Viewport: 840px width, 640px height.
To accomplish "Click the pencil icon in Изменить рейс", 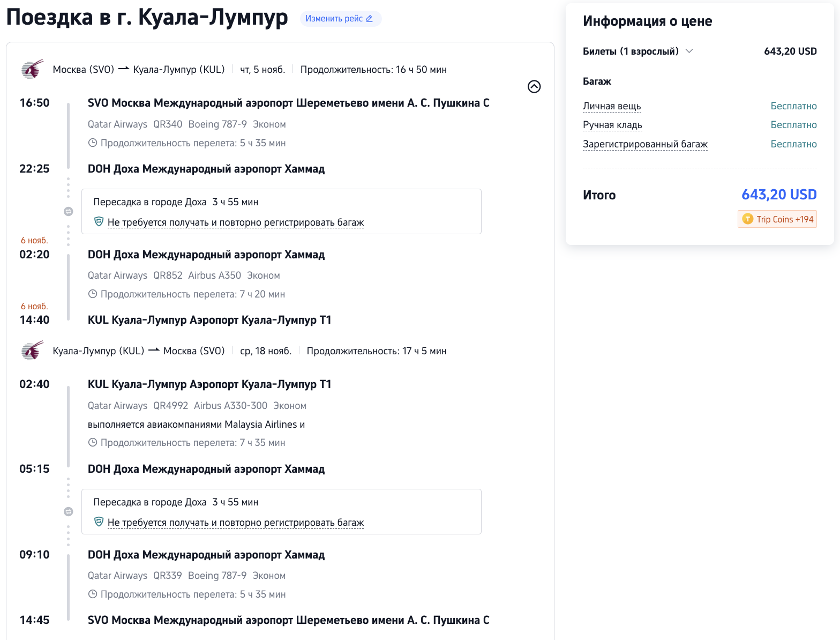I will [x=369, y=19].
